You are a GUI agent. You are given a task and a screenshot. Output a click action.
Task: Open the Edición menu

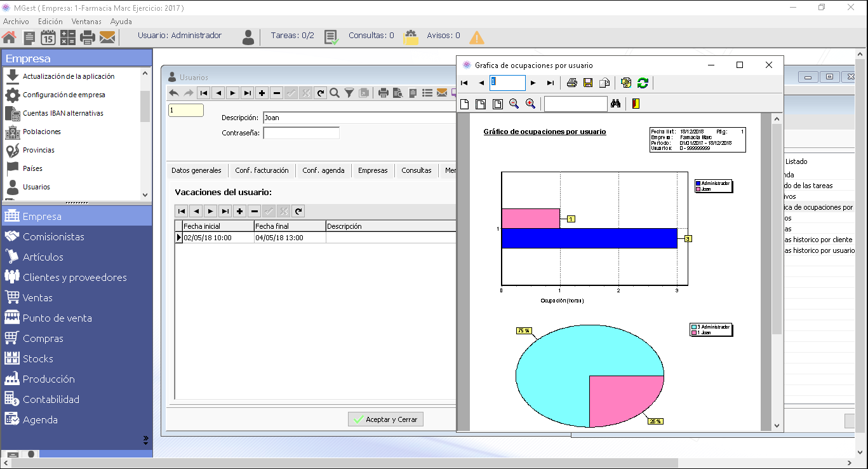(x=50, y=21)
